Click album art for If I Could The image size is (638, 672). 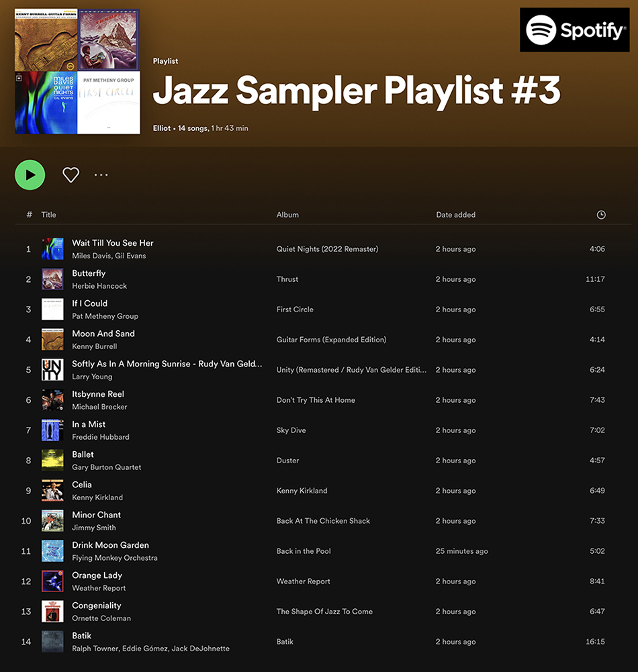(52, 309)
